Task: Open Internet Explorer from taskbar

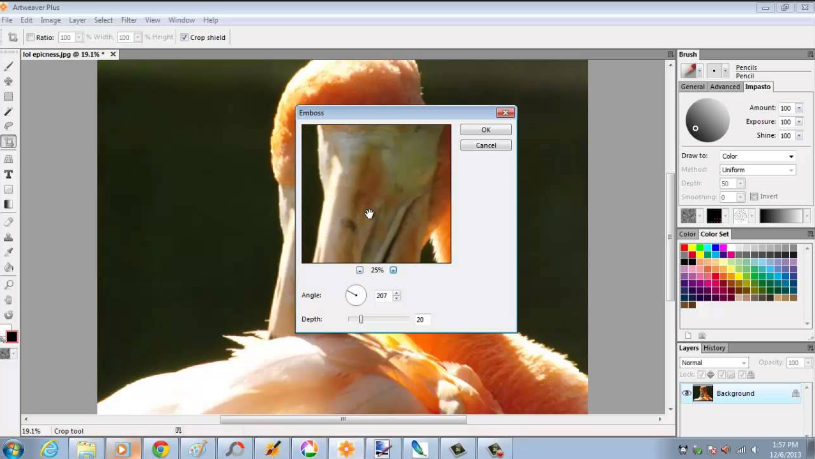Action: click(50, 449)
